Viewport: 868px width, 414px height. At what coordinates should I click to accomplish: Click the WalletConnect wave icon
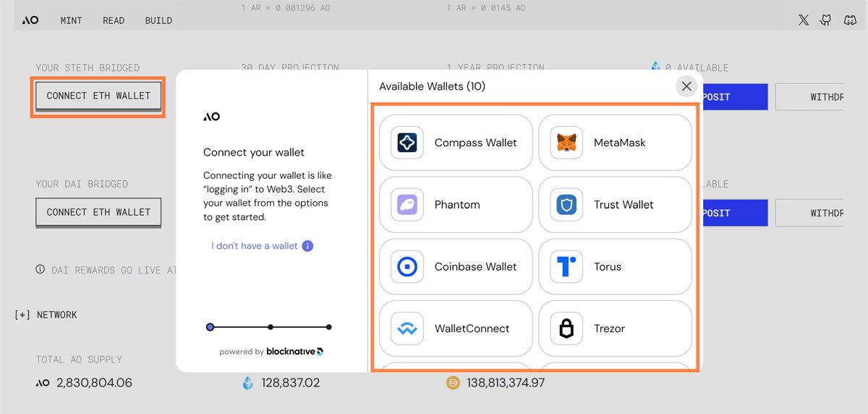pos(407,329)
